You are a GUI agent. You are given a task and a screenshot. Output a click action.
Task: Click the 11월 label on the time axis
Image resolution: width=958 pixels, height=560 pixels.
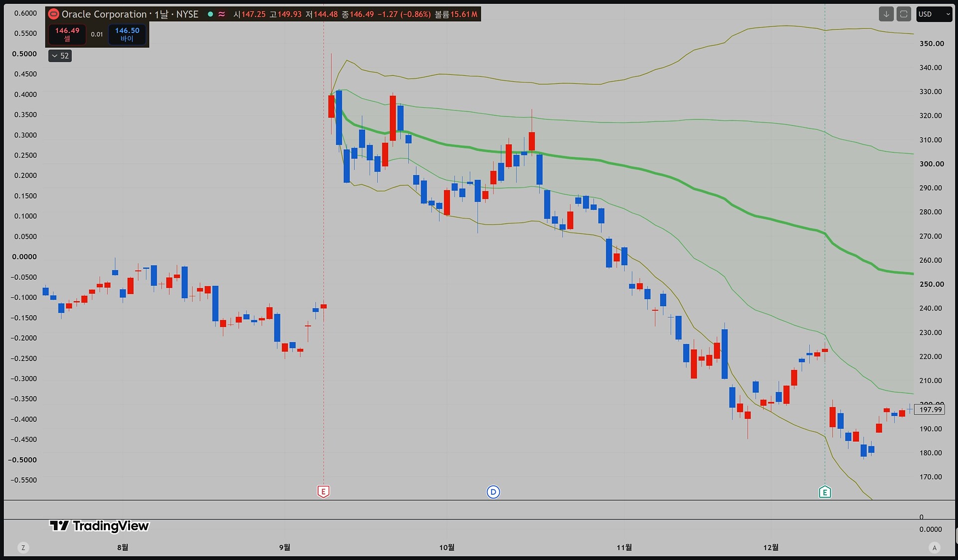point(624,548)
